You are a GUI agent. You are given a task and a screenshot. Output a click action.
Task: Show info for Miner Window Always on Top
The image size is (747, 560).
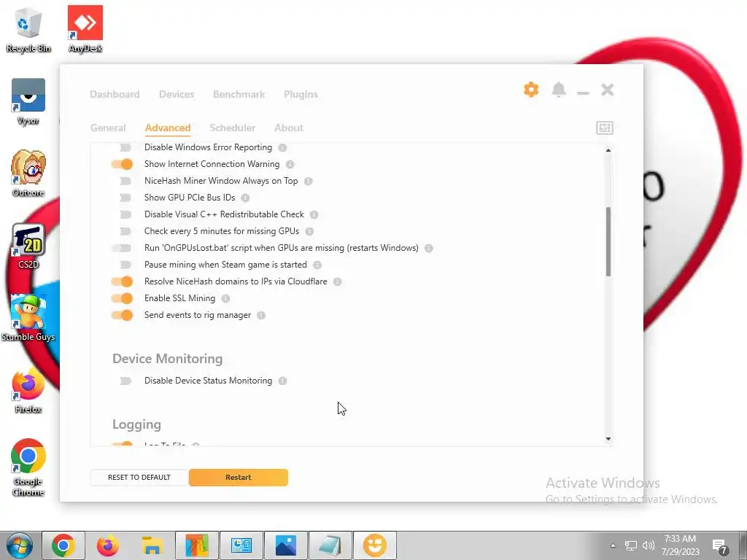tap(309, 181)
